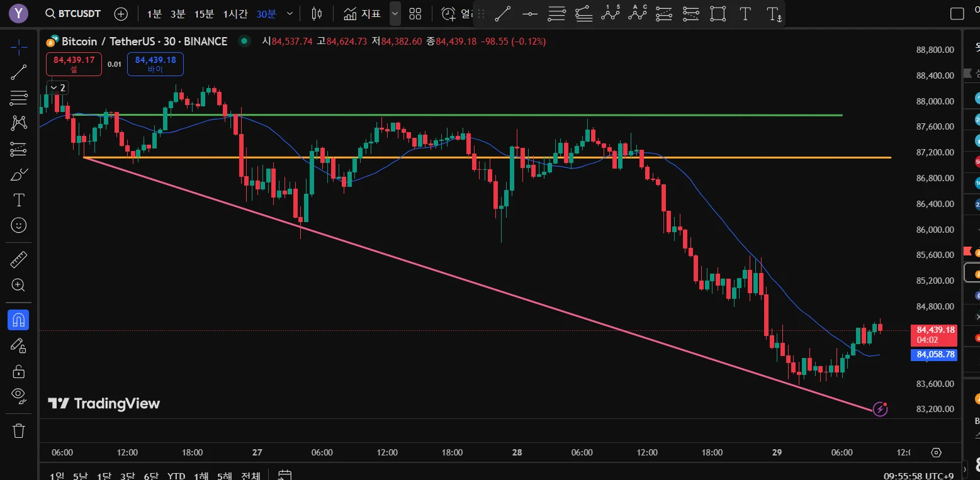
Task: Toggle lock all drawing tools
Action: (19, 371)
